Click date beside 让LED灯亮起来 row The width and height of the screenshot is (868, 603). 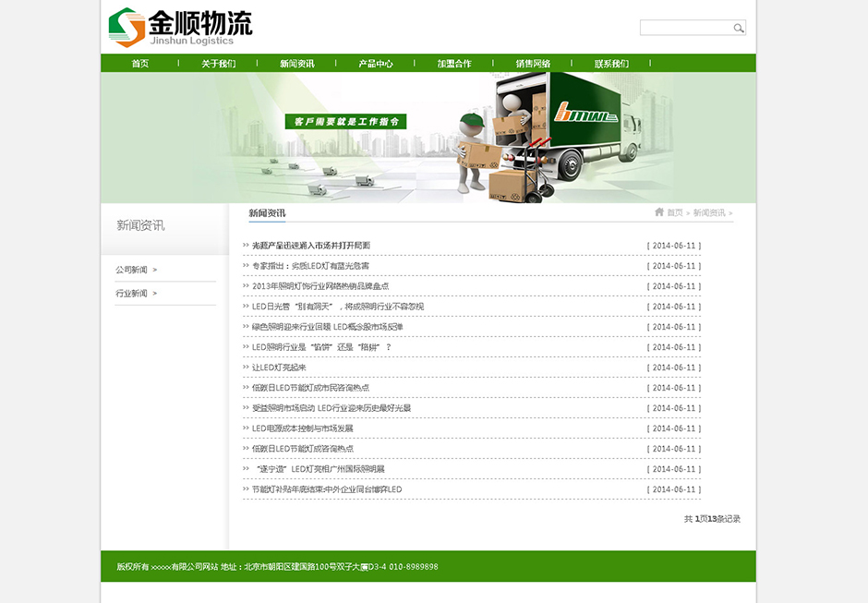tap(674, 368)
